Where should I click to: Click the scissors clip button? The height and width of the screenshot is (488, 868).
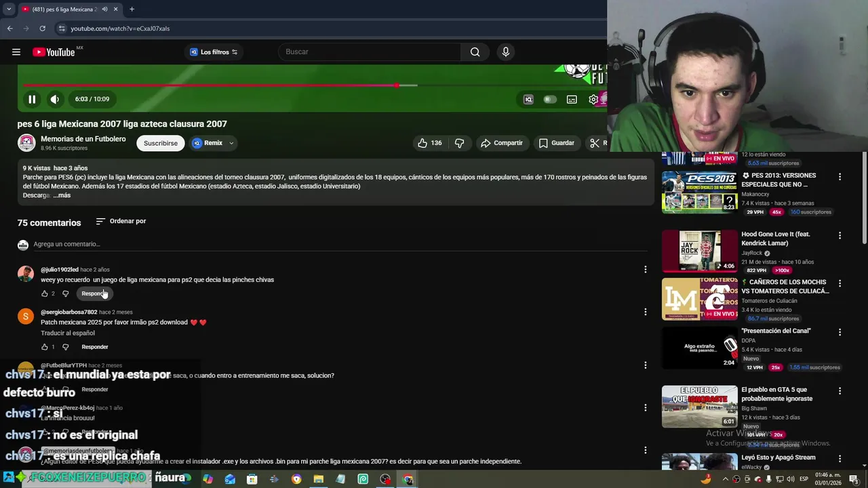click(596, 143)
